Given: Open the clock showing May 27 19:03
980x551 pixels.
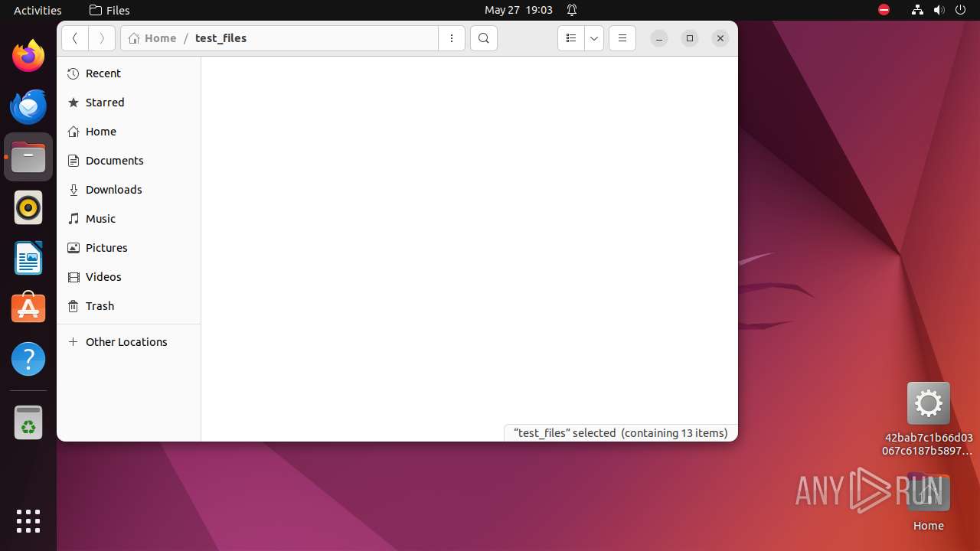Looking at the screenshot, I should click(x=518, y=10).
